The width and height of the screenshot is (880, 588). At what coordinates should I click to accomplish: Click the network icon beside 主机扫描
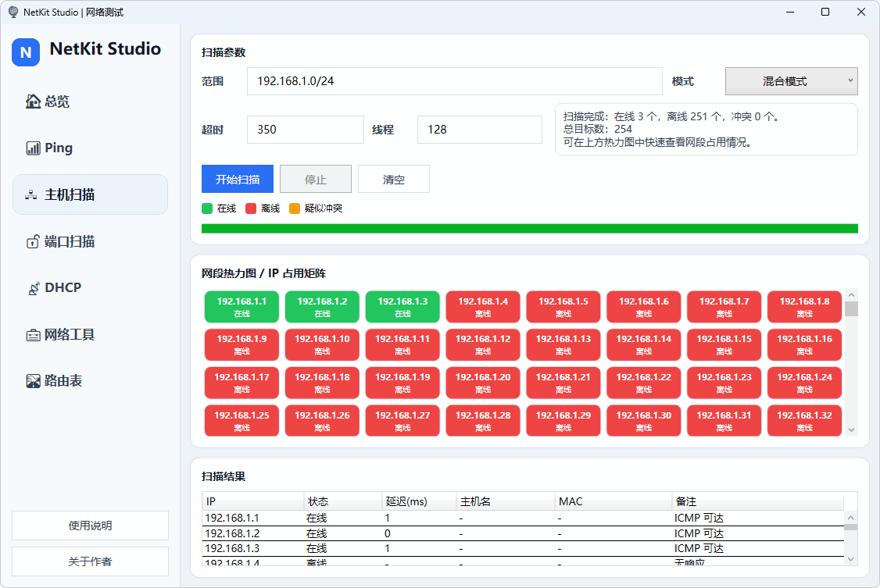[x=31, y=194]
